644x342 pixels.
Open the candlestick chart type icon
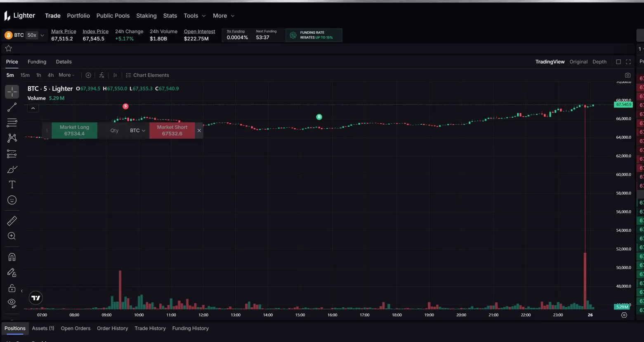pos(115,75)
